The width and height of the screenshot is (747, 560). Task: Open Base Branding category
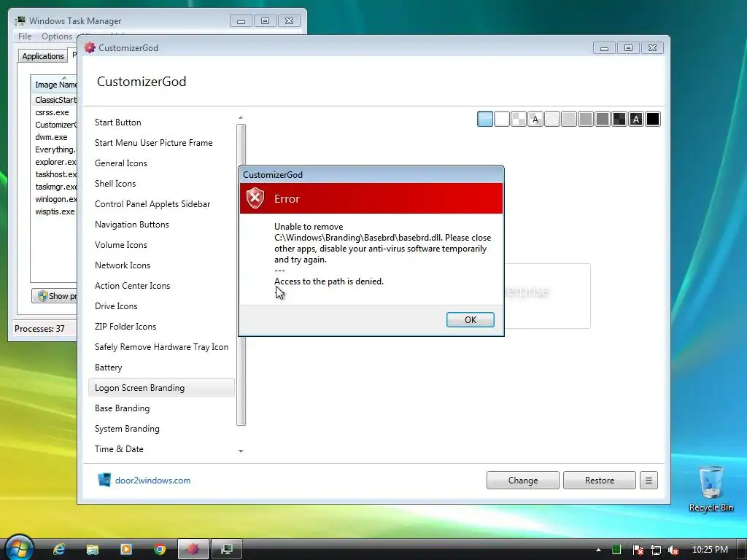[x=161, y=408]
